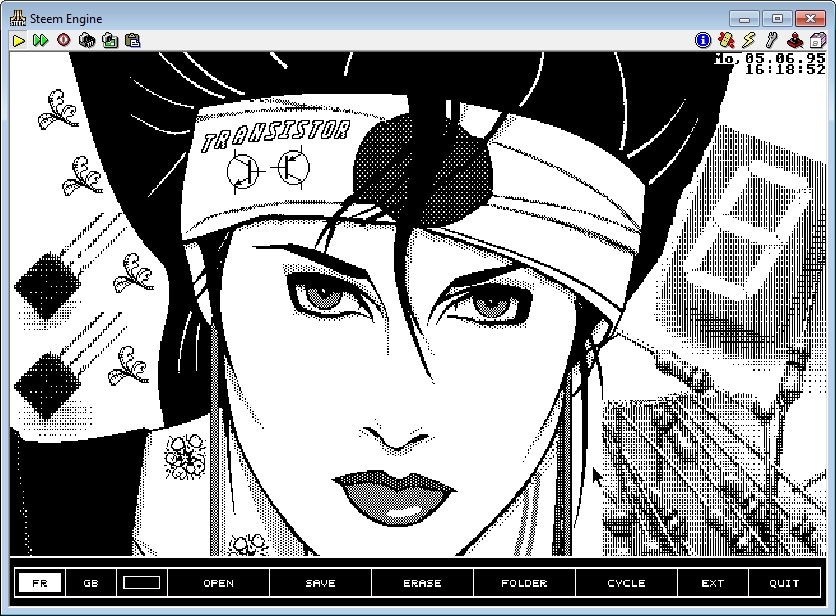The width and height of the screenshot is (836, 616).
Task: Select the CYCLE menu item
Action: (626, 583)
